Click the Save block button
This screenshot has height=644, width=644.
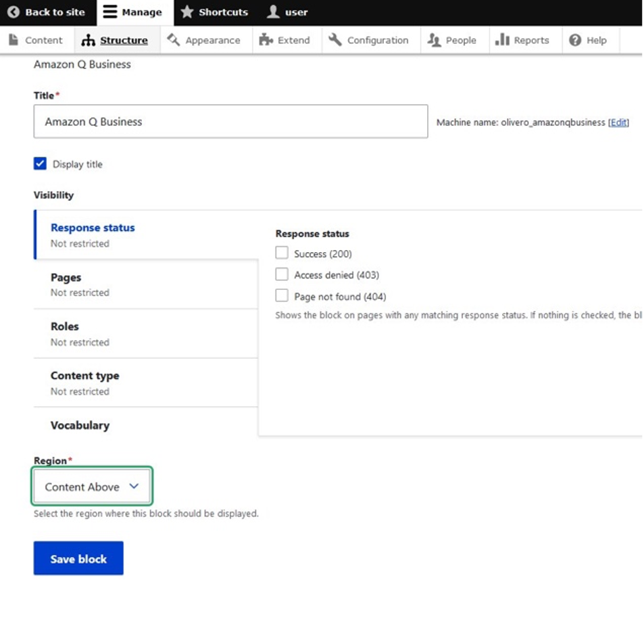(78, 558)
